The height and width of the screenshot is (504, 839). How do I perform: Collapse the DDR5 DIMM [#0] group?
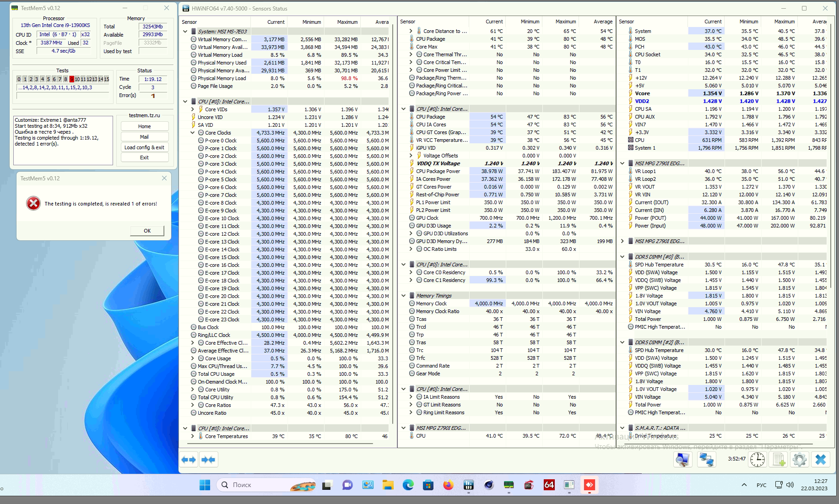pos(622,257)
